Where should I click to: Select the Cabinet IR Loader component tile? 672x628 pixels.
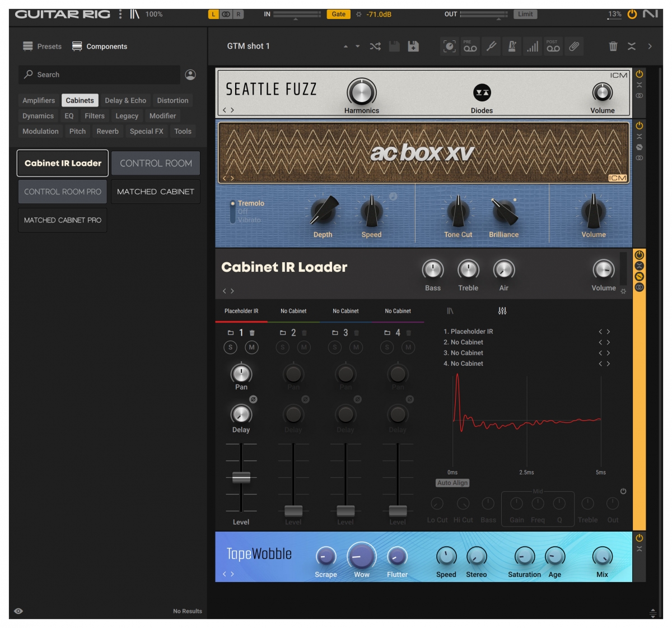(x=63, y=163)
